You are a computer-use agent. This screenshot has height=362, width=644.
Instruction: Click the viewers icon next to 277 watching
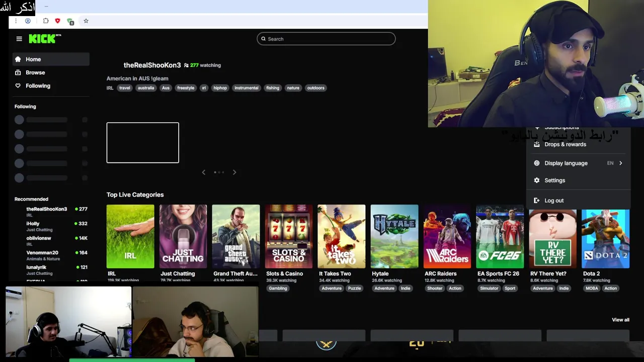[186, 65]
